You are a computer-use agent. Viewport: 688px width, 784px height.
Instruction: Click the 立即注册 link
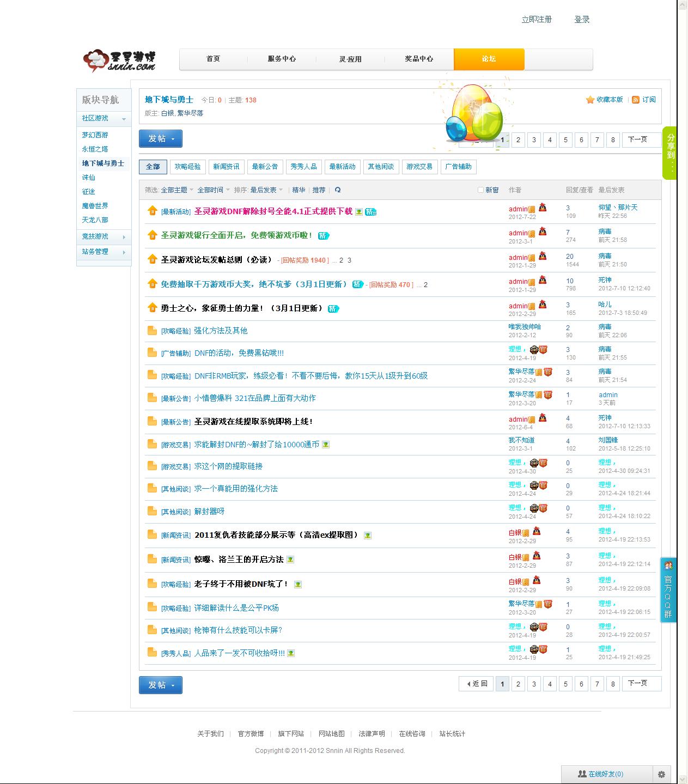click(537, 20)
